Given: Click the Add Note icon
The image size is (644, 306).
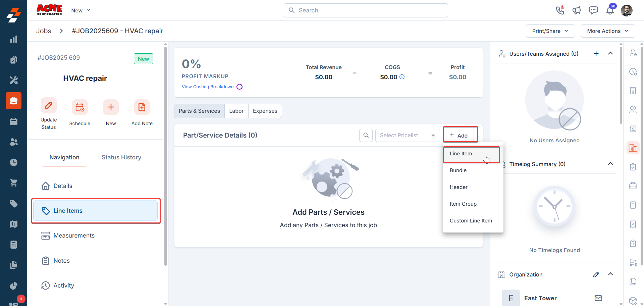Looking at the screenshot, I should pos(142,107).
